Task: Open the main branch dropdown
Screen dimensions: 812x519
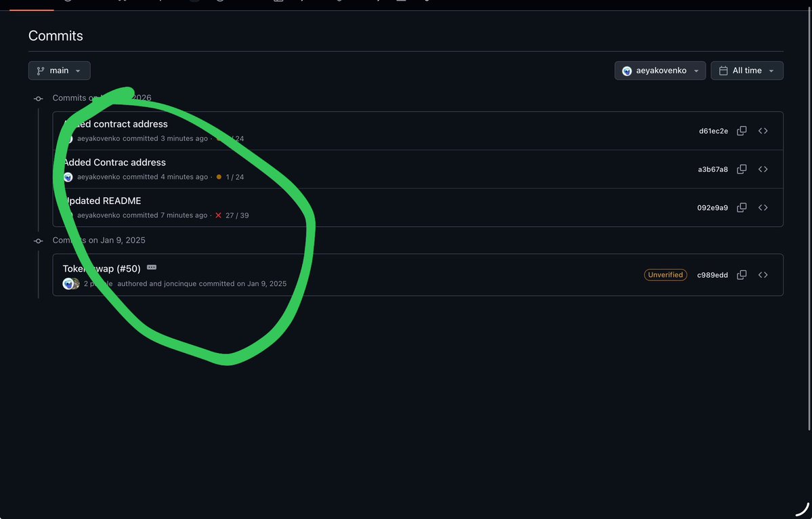Action: click(x=59, y=70)
